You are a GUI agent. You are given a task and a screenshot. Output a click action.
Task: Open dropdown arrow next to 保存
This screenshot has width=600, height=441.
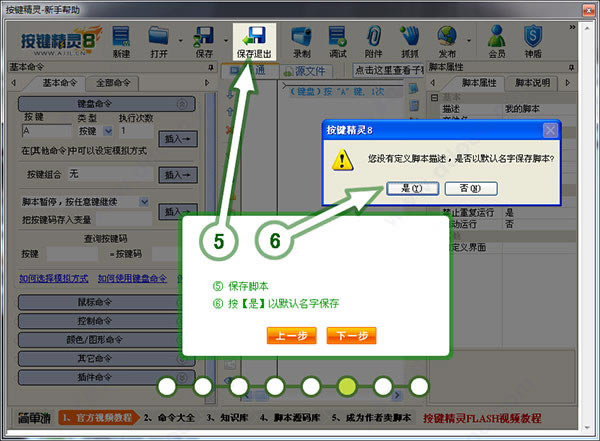(226, 40)
